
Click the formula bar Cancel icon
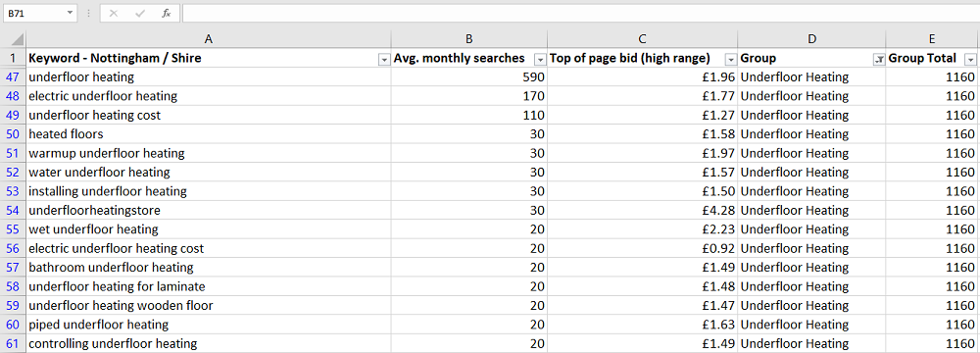click(113, 13)
